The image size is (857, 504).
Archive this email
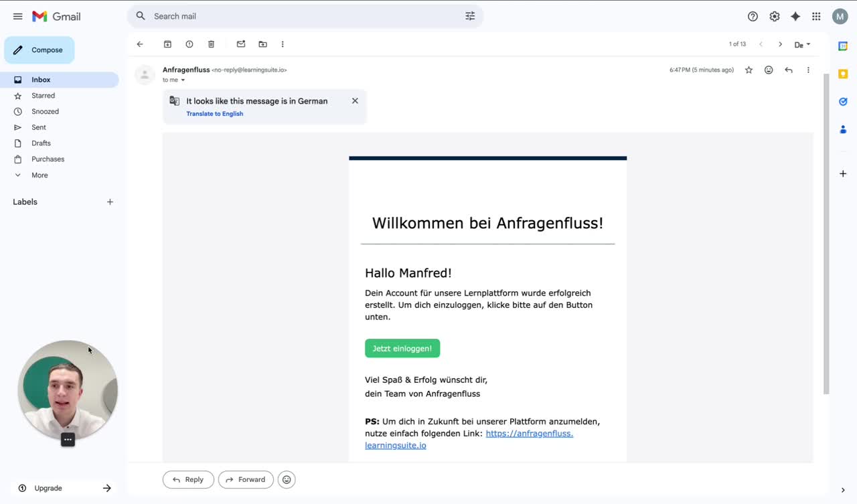pos(167,44)
